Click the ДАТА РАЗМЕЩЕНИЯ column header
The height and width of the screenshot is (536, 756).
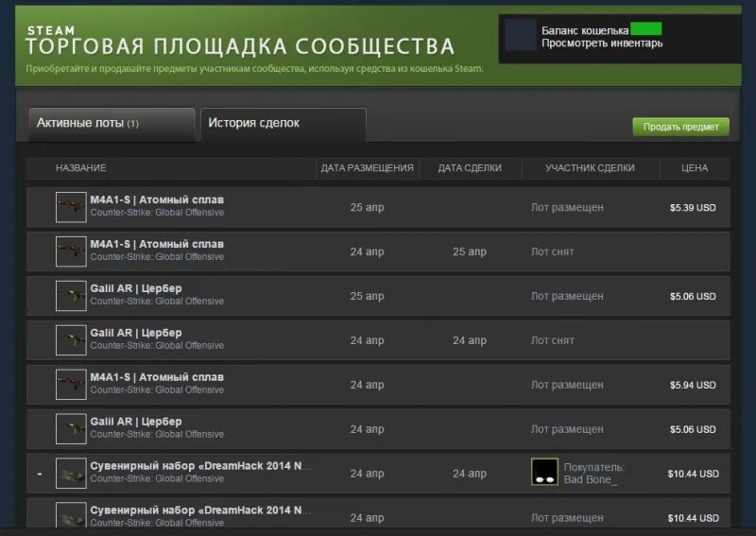click(368, 168)
